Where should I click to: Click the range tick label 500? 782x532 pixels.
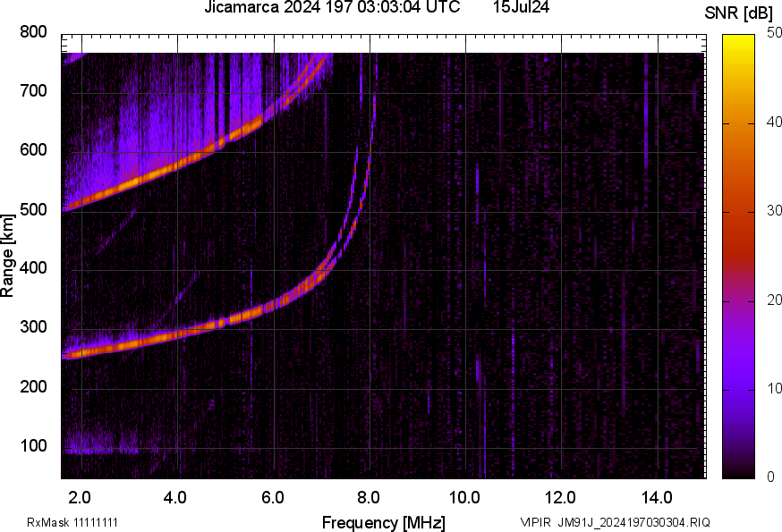click(33, 209)
